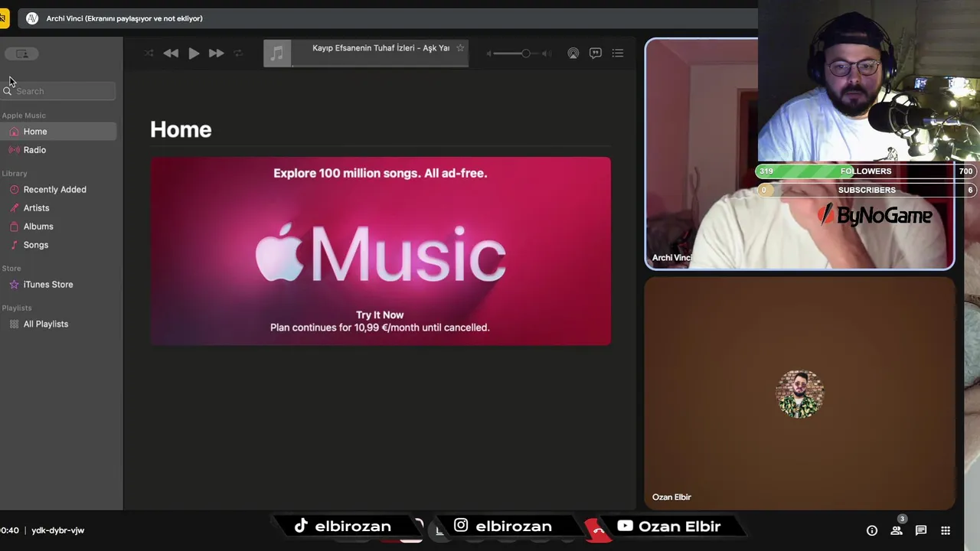Go to previous track button
Viewport: 980px width, 551px height.
pyautogui.click(x=171, y=53)
